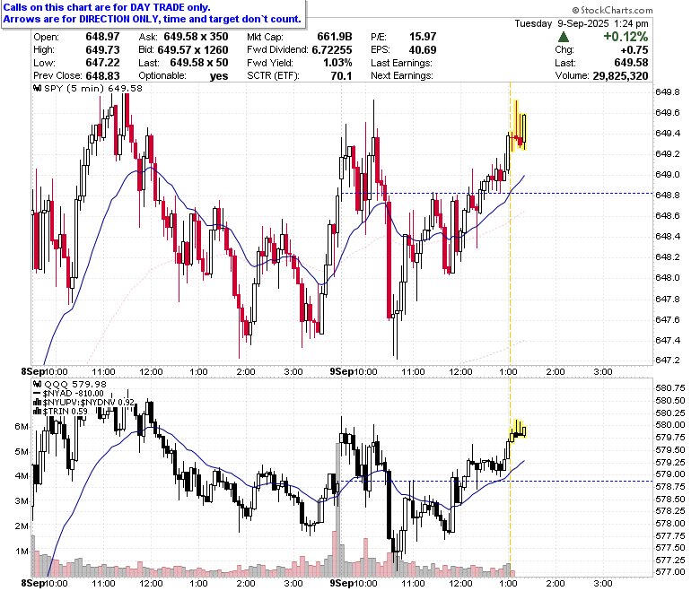Click the Bid quote '649.57 x 1260'
The height and width of the screenshot is (591, 700).
click(x=193, y=49)
